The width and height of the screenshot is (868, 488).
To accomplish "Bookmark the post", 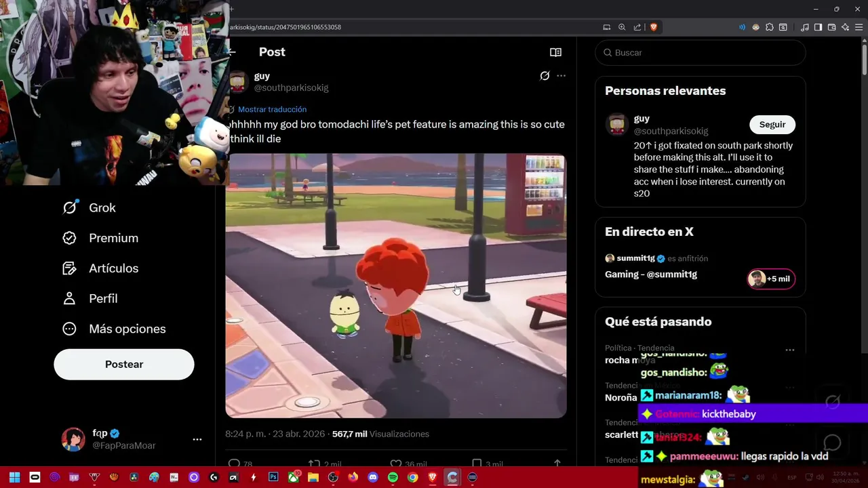I will pyautogui.click(x=477, y=464).
